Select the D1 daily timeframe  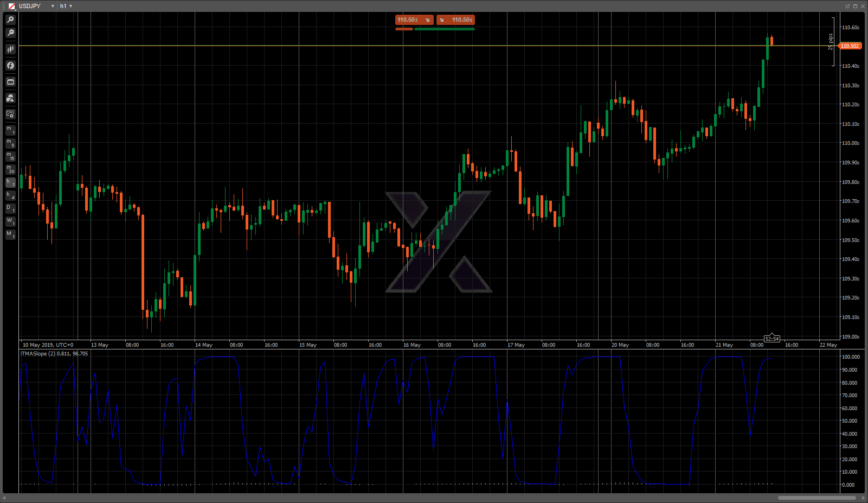coord(10,208)
